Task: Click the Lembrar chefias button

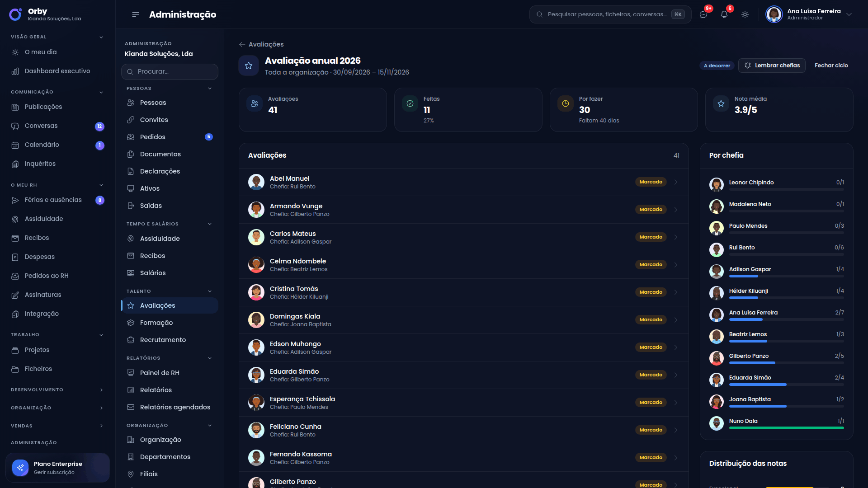Action: 772,66
